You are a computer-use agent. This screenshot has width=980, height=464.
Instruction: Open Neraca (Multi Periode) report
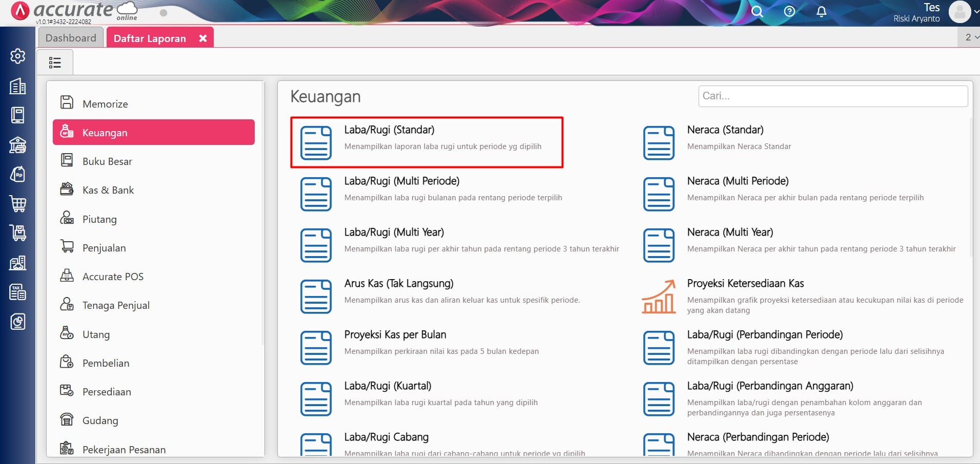(x=738, y=181)
